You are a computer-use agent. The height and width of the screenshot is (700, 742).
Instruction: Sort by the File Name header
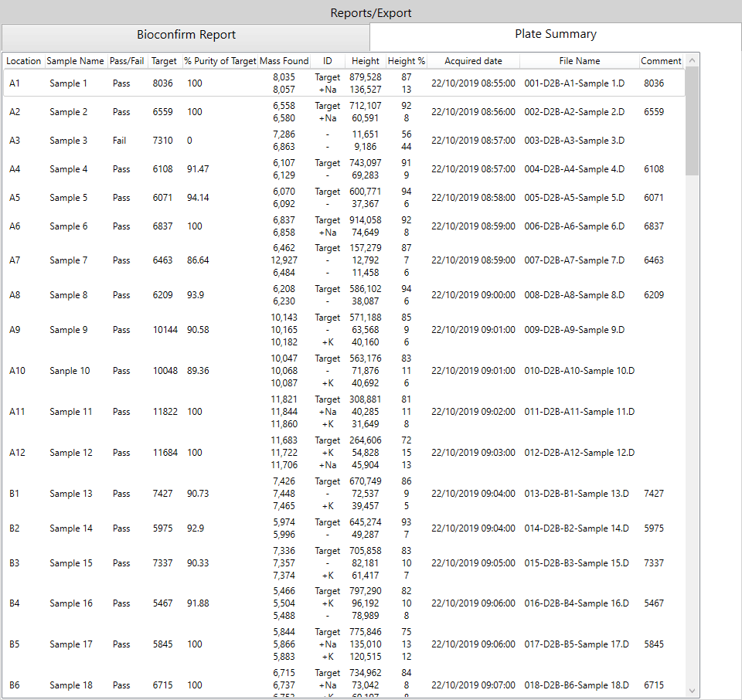[x=579, y=61]
